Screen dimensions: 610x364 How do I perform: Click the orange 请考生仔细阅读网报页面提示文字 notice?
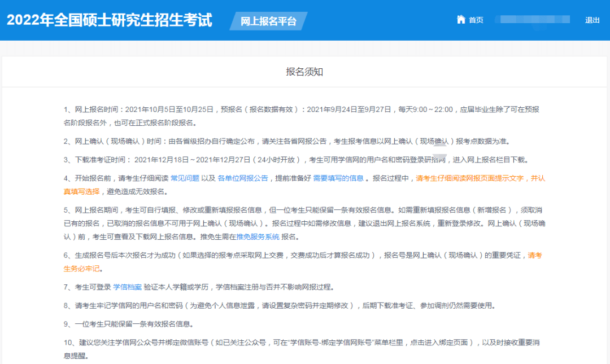pos(479,178)
